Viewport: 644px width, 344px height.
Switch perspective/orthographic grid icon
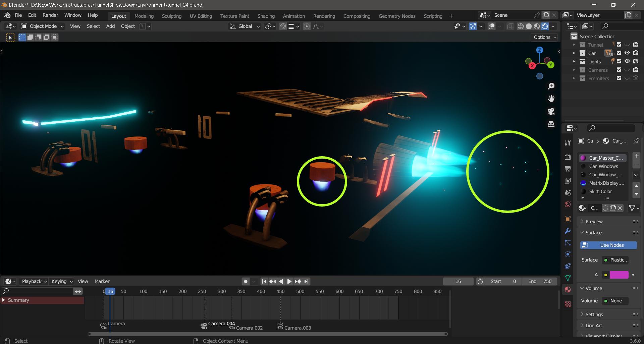pyautogui.click(x=551, y=124)
